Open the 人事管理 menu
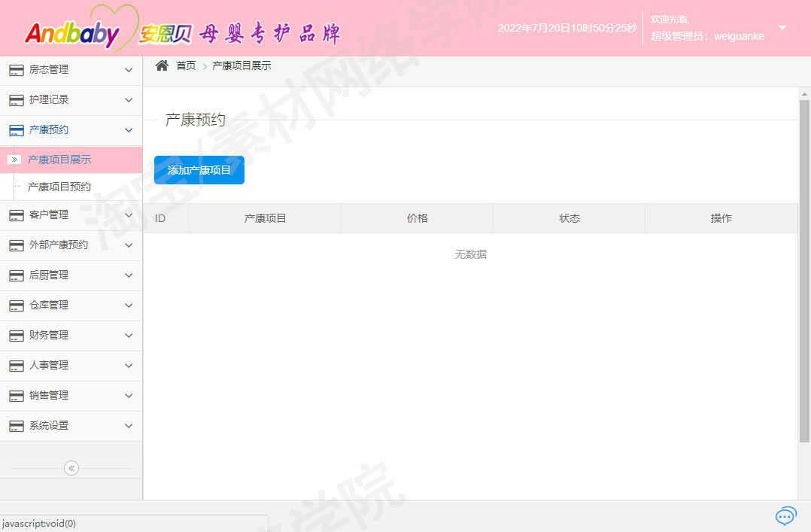The width and height of the screenshot is (811, 532). pyautogui.click(x=71, y=366)
